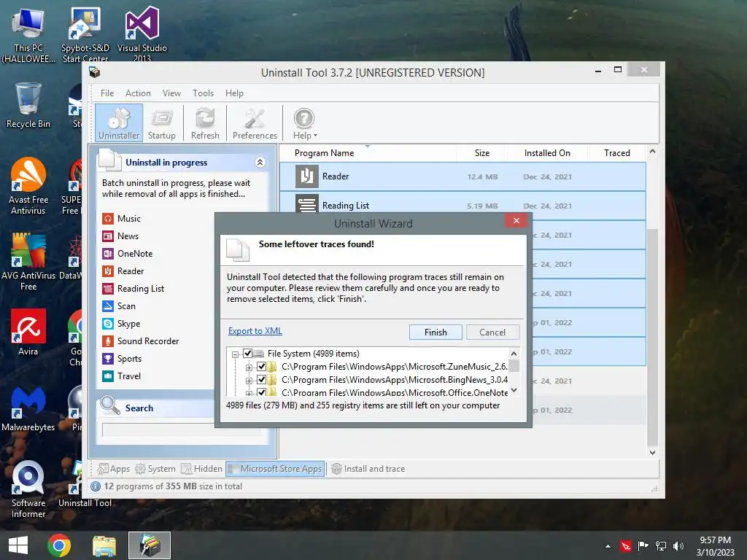Open the Action menu
This screenshot has width=747, height=560.
[138, 93]
